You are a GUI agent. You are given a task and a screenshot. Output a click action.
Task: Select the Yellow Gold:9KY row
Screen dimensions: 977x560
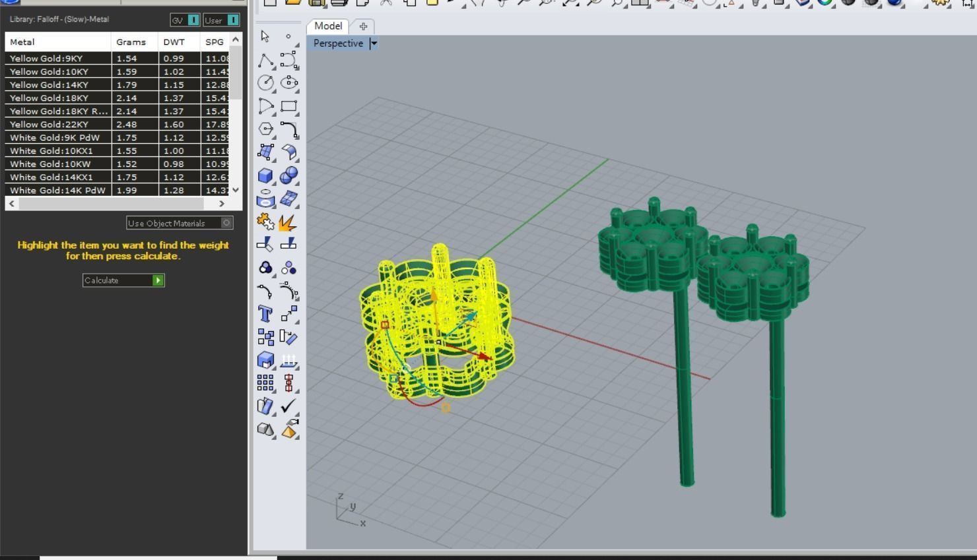pyautogui.click(x=117, y=58)
